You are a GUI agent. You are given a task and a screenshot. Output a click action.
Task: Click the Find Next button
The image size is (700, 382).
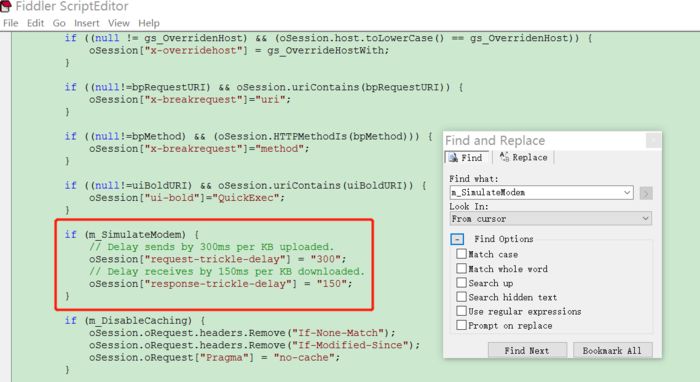(527, 350)
